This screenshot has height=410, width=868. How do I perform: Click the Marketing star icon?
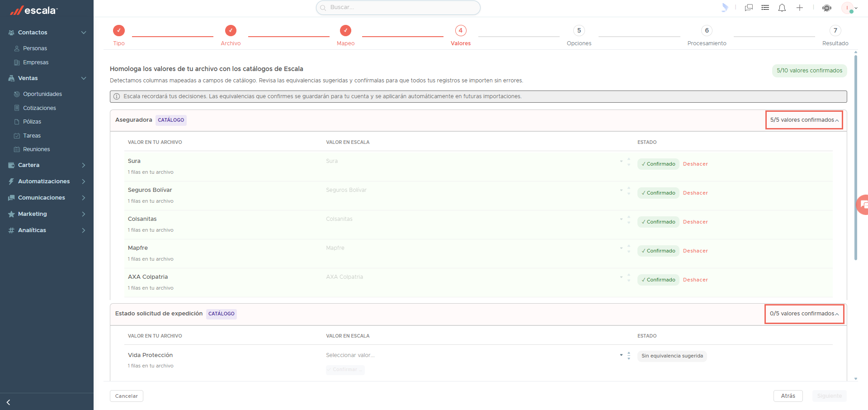click(12, 214)
